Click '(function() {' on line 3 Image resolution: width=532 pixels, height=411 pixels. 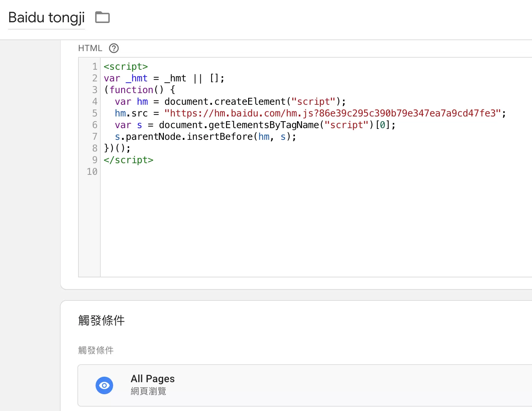pos(140,90)
